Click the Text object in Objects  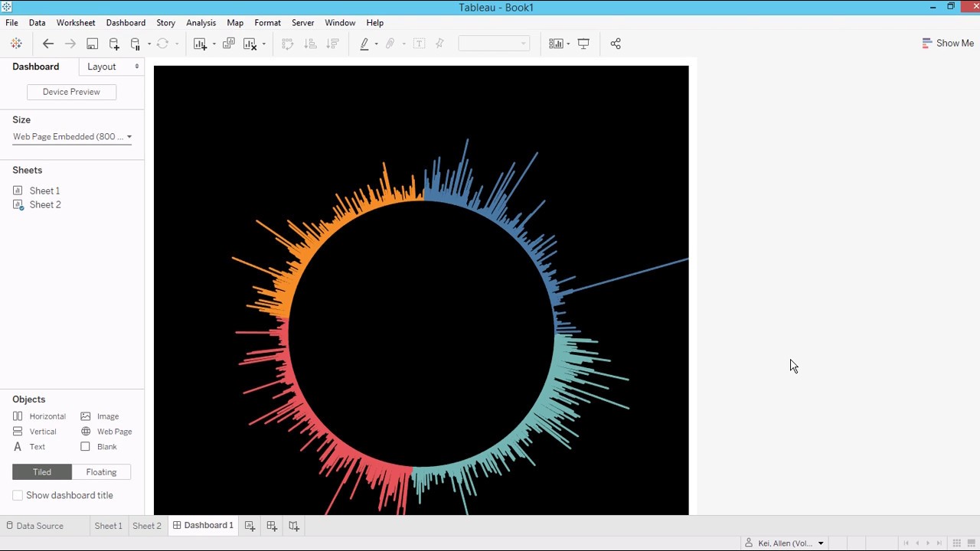[29, 447]
